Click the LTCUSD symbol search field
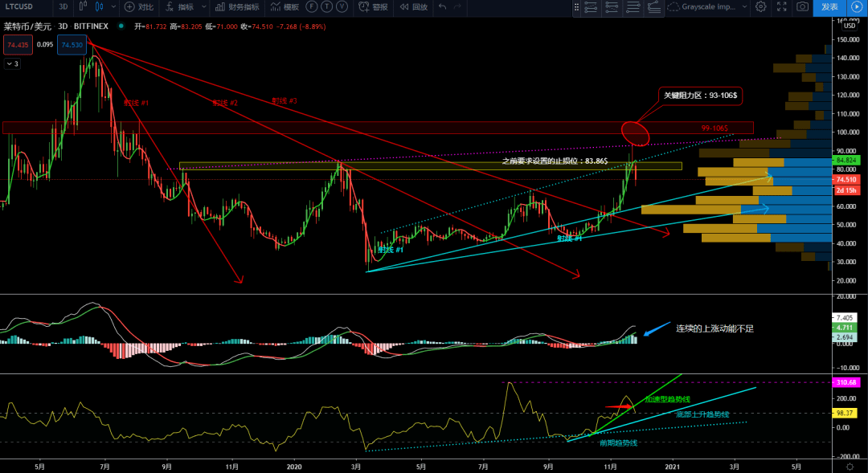 pyautogui.click(x=24, y=7)
